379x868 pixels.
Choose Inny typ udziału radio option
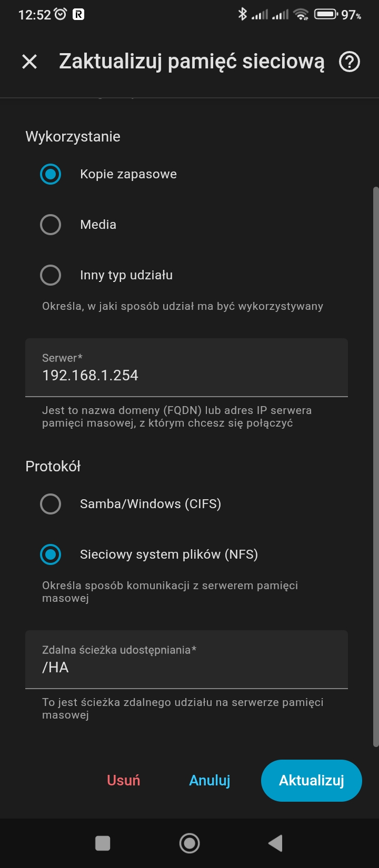(x=51, y=275)
